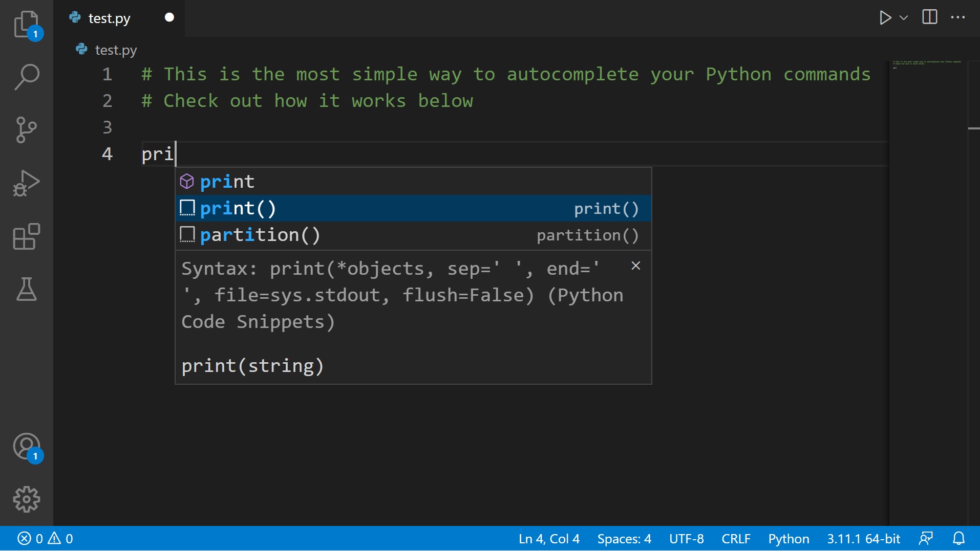Open the Accounts menu
Viewport: 980px width, 551px height.
click(x=26, y=446)
